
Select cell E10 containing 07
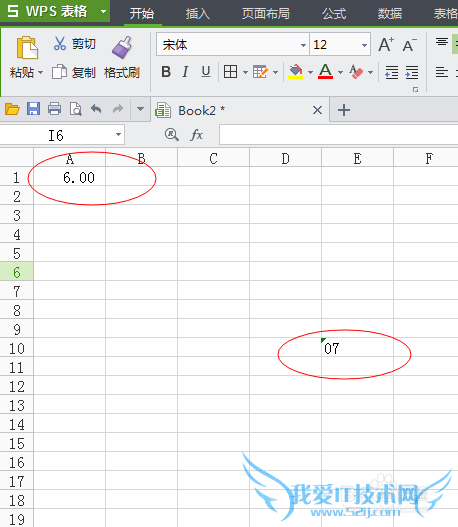pyautogui.click(x=357, y=348)
